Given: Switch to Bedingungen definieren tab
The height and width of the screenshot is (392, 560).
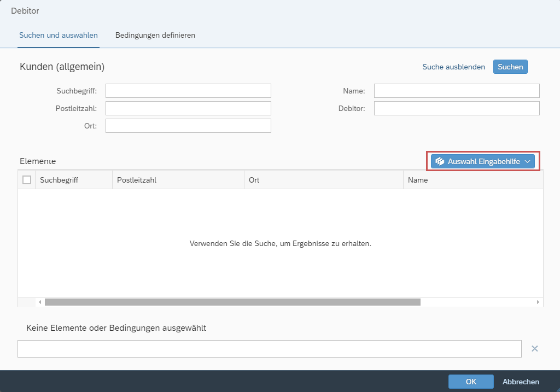Looking at the screenshot, I should tap(155, 35).
